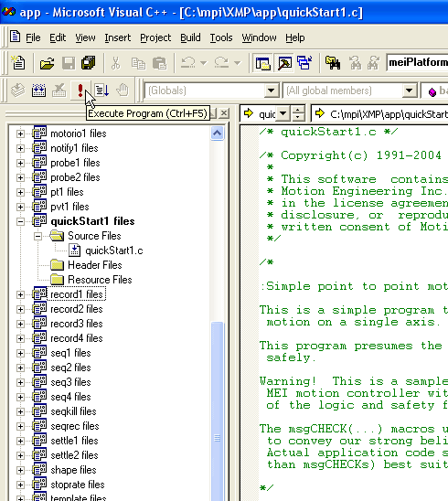448x501 pixels.
Task: Select the Header Files folder
Action: [x=86, y=265]
